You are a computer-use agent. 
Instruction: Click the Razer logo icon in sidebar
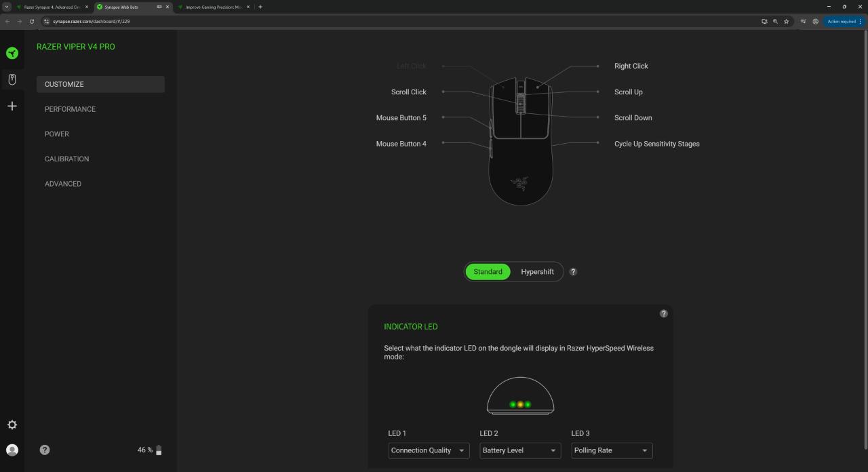(12, 53)
